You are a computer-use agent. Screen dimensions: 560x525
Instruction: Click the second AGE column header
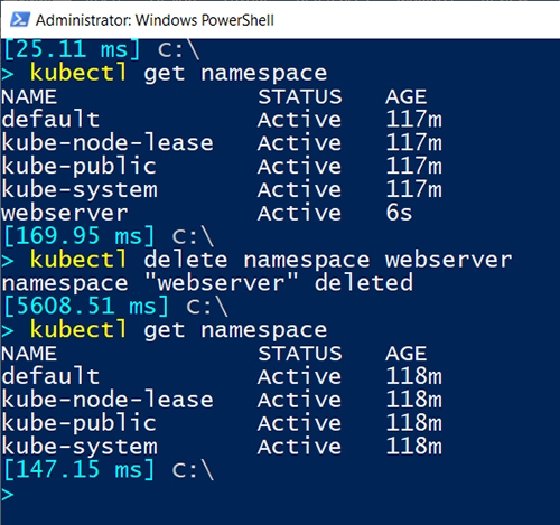tap(406, 354)
